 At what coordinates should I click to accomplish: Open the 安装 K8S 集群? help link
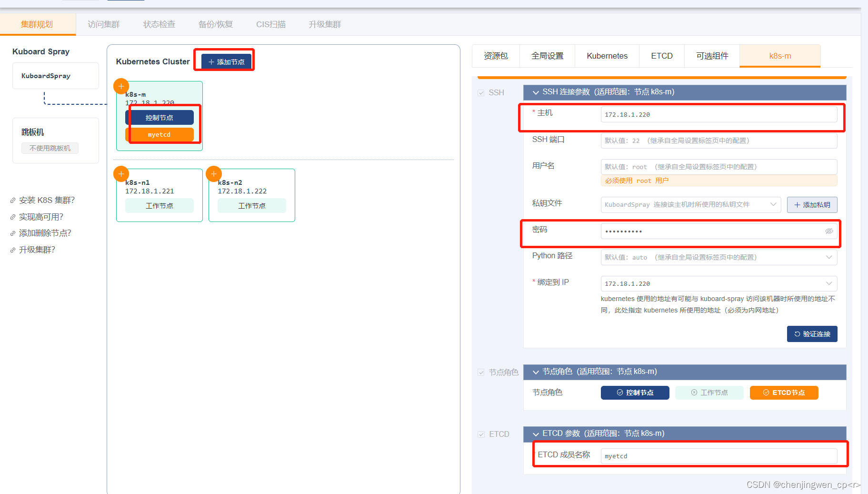[47, 201]
